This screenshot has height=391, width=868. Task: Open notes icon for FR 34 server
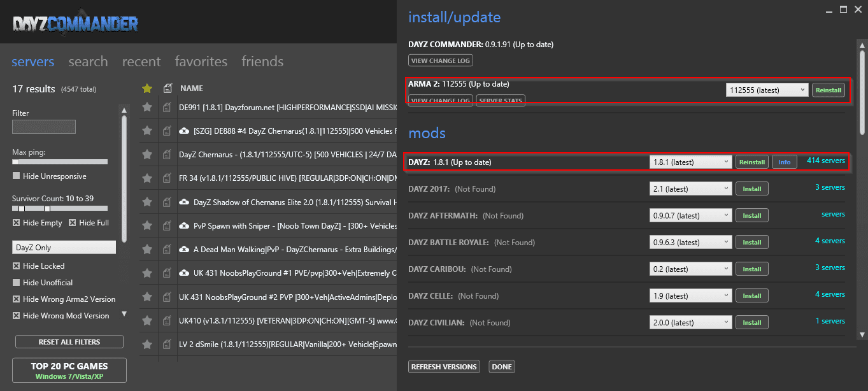[167, 178]
